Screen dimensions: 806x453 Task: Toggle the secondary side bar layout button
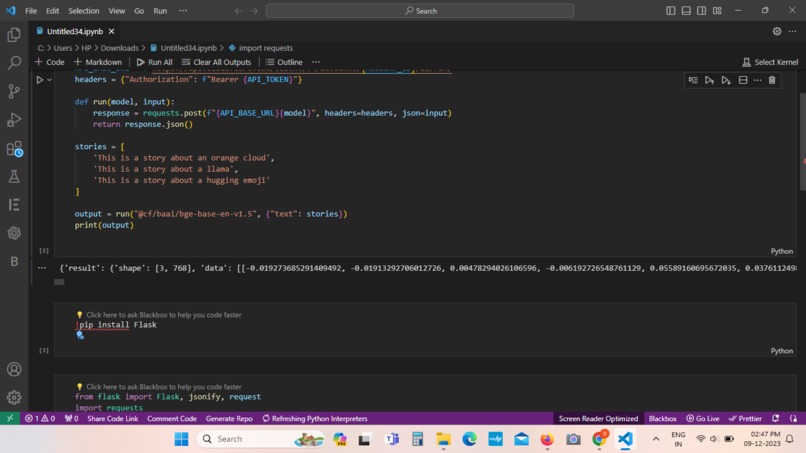pos(702,11)
